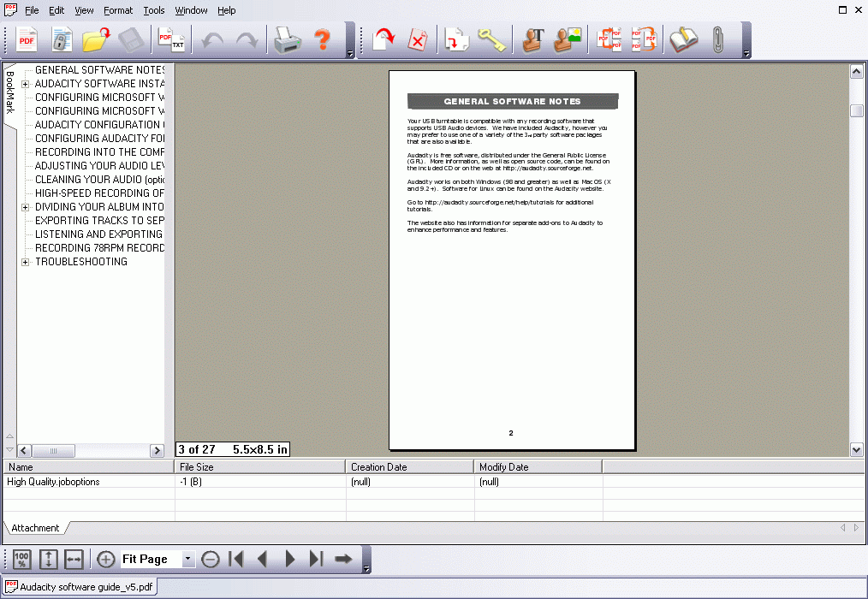Expand DIVIDING YOUR ALBUM INTO bookmark
The height and width of the screenshot is (599, 868).
click(25, 206)
